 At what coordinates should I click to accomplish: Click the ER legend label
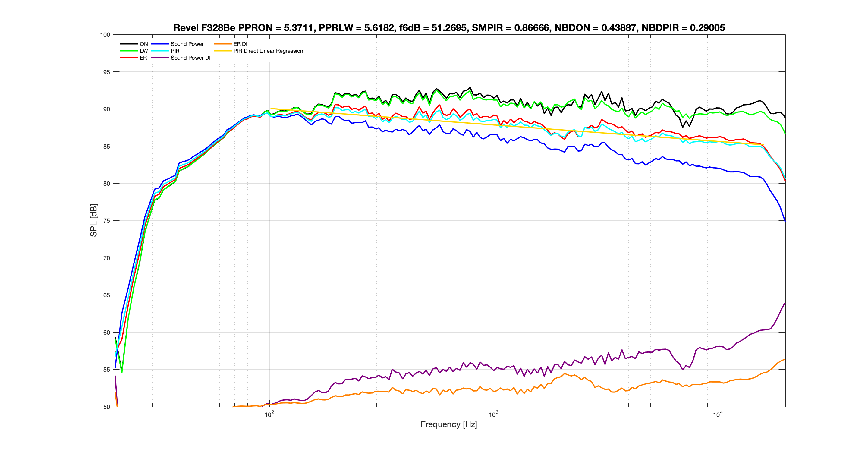[x=143, y=58]
